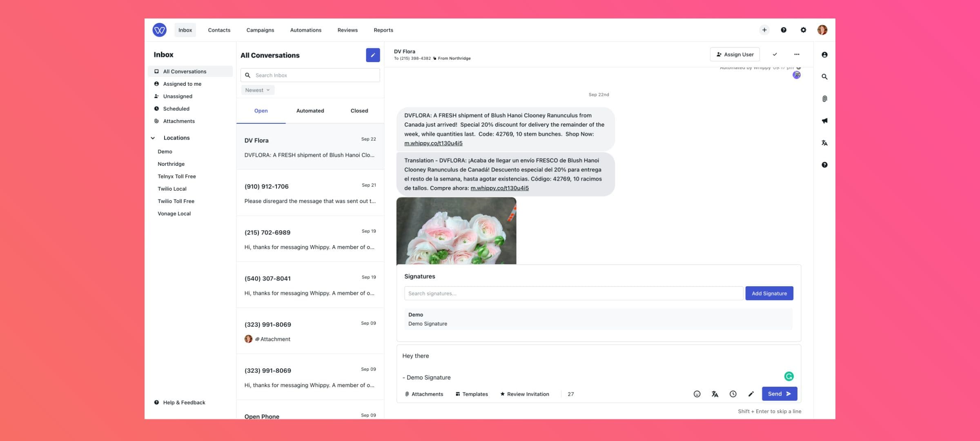Click the Search signatures input field
The image size is (980, 441).
pyautogui.click(x=573, y=293)
